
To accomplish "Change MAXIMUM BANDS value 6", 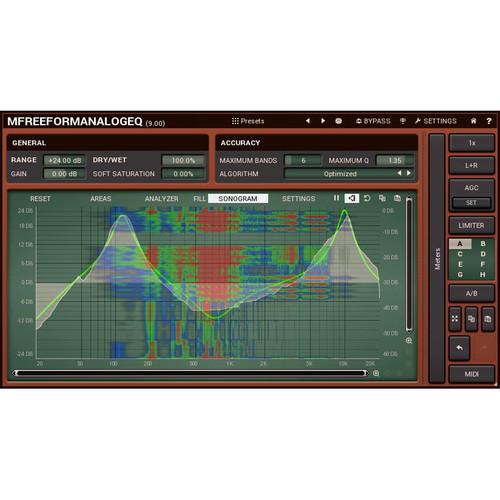I will coord(303,160).
